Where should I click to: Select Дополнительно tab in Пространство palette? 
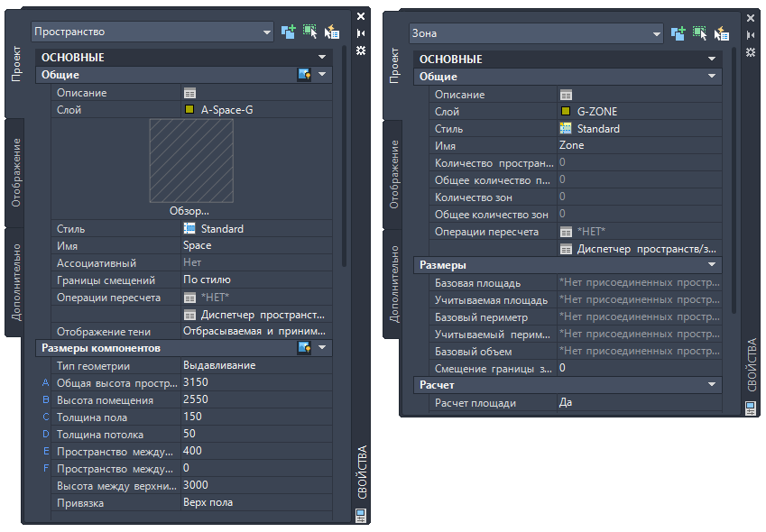pyautogui.click(x=16, y=282)
